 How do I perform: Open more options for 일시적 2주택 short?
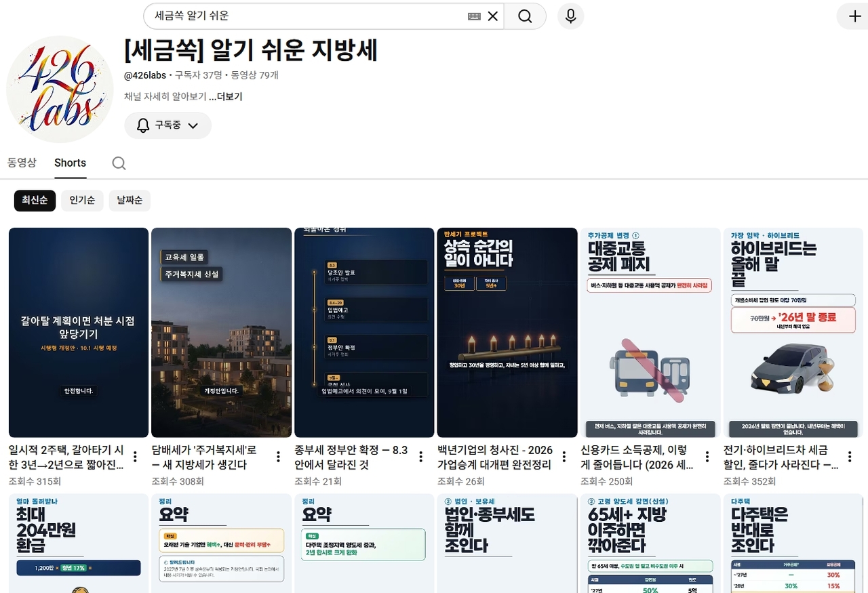[135, 457]
